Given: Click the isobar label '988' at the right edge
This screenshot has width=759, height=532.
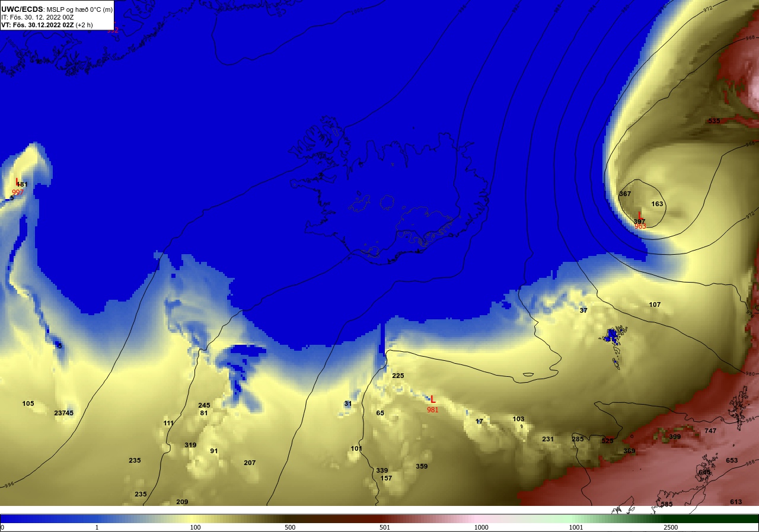Looking at the screenshot, I should click(x=750, y=462).
